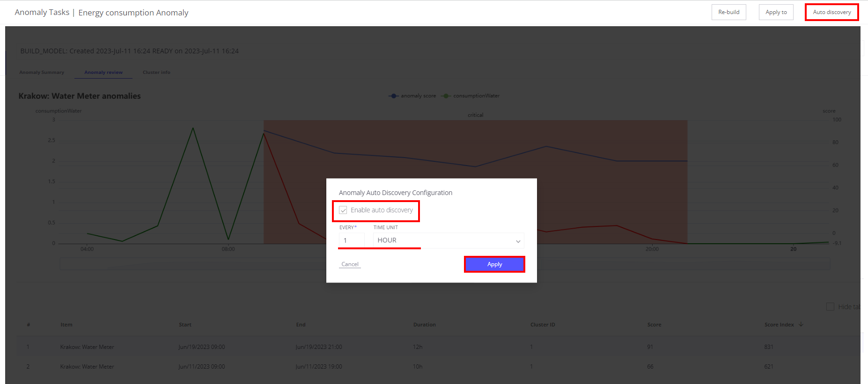Open Auto discovery settings
This screenshot has height=384, width=868.
click(x=831, y=12)
